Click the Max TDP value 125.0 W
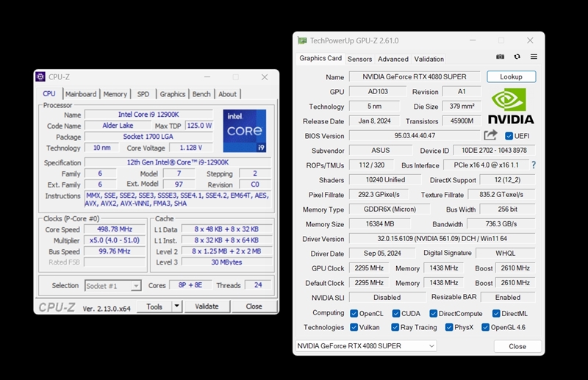 pos(198,126)
